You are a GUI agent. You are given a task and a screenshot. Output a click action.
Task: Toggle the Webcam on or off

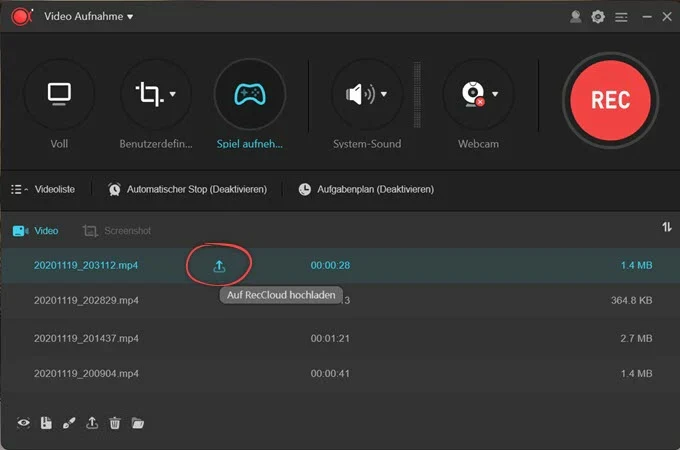pyautogui.click(x=473, y=94)
